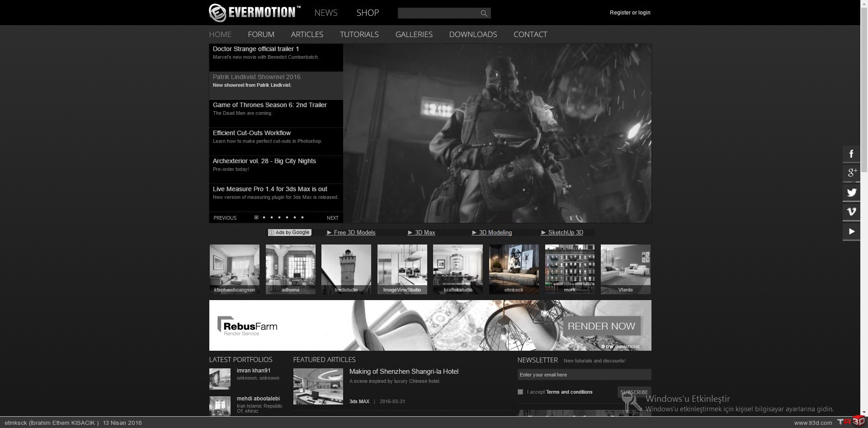
Task: Open the kraflekstudio gallery thumbnail
Action: (458, 269)
